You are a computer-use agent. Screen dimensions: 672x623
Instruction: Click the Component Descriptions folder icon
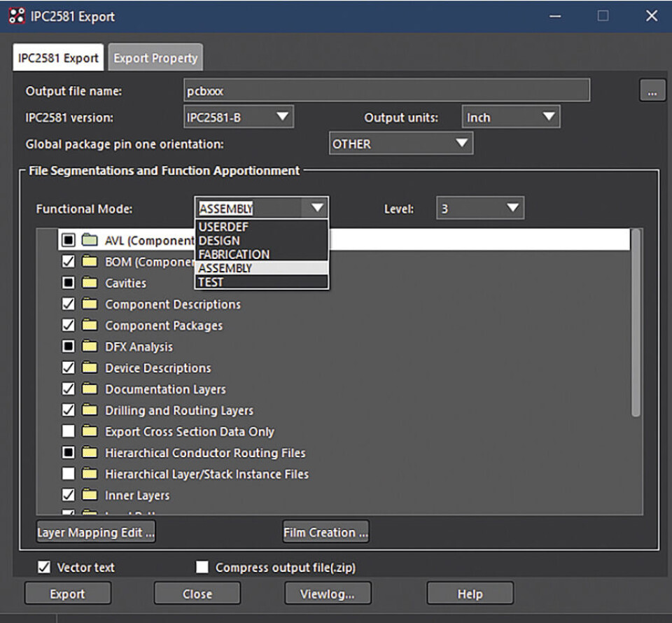point(90,304)
